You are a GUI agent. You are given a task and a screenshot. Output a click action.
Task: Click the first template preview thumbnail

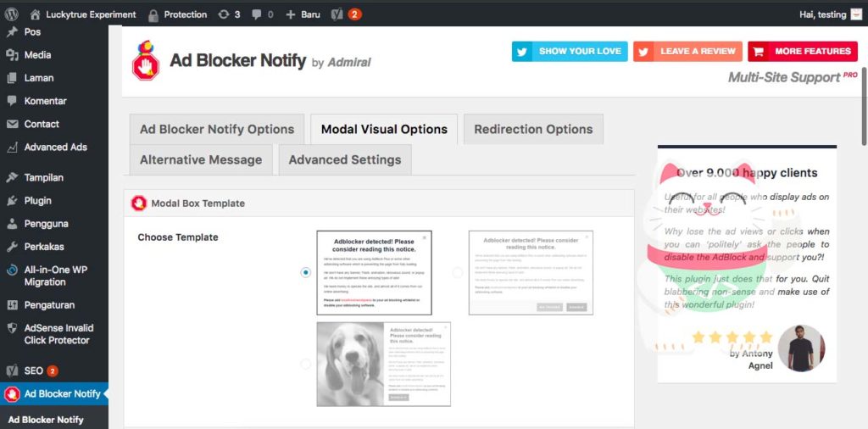(374, 273)
